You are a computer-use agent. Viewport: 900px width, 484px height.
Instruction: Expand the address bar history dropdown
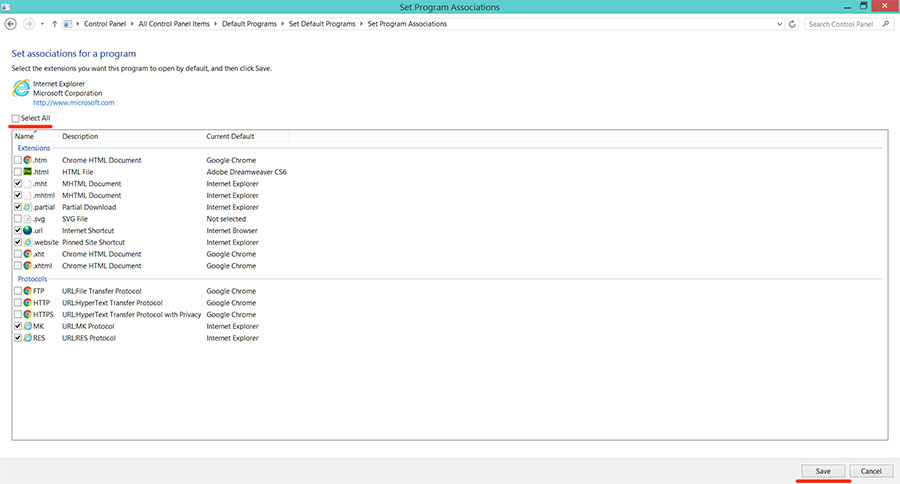coord(779,24)
